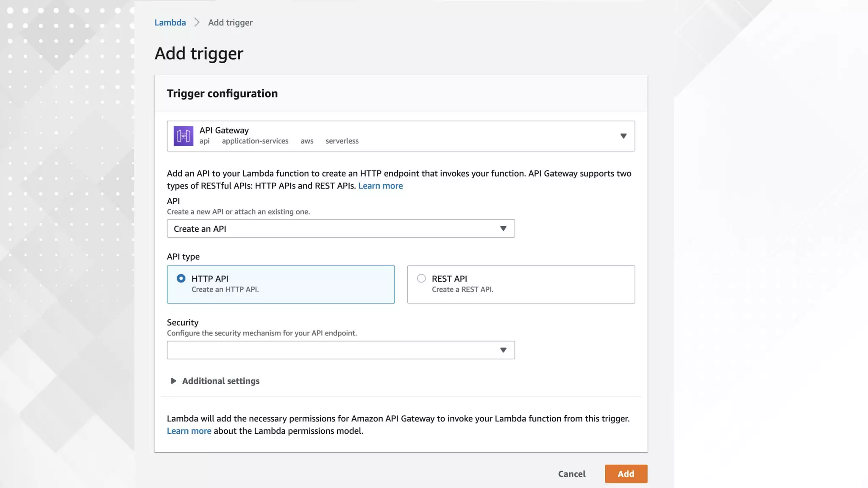Image resolution: width=868 pixels, height=488 pixels.
Task: Click Additional settings label
Action: tap(221, 381)
